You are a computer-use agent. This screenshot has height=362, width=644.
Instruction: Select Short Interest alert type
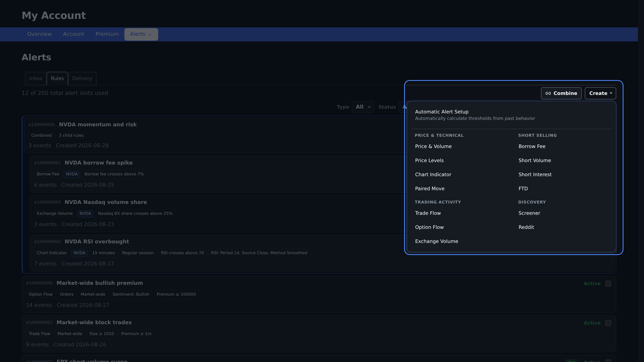[535, 174]
